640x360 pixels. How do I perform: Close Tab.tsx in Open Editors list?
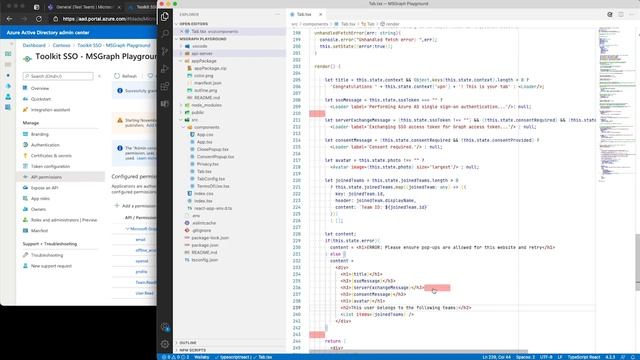click(182, 31)
